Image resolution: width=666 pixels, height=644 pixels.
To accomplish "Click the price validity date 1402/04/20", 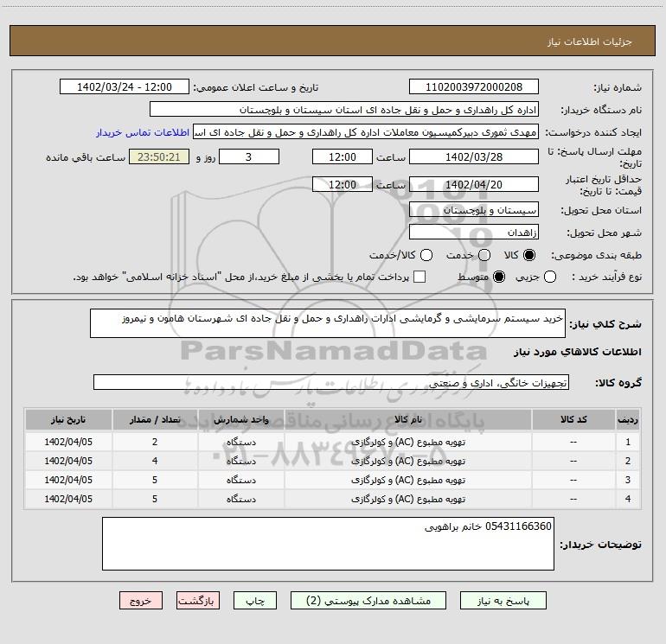I will pos(474,184).
